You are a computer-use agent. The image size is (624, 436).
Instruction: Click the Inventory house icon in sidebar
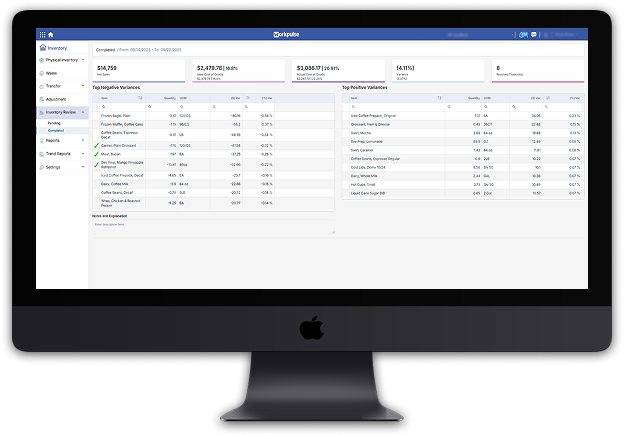coord(43,48)
